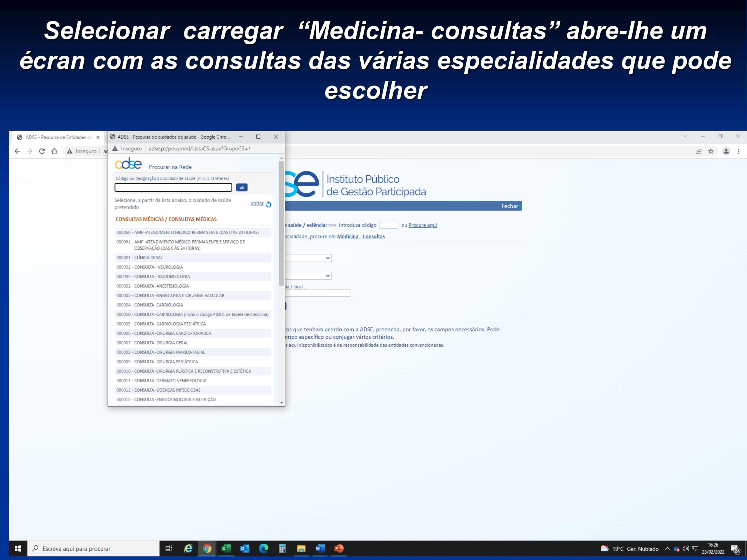
Task: Open Task View in the taskbar
Action: pos(169,549)
